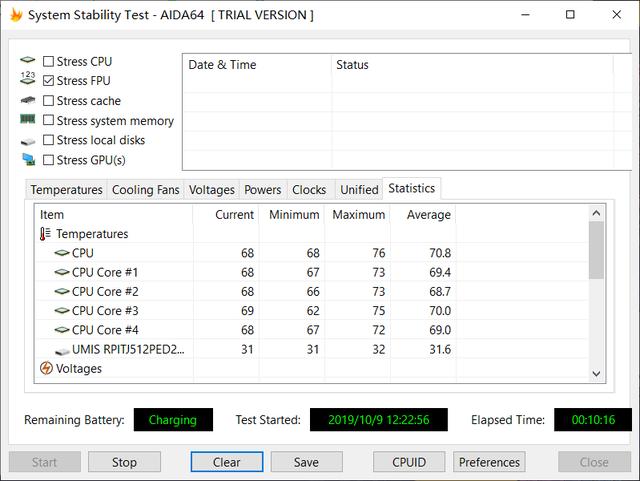This screenshot has width=640, height=481.
Task: Switch to the Temperatures tab
Action: pos(67,190)
